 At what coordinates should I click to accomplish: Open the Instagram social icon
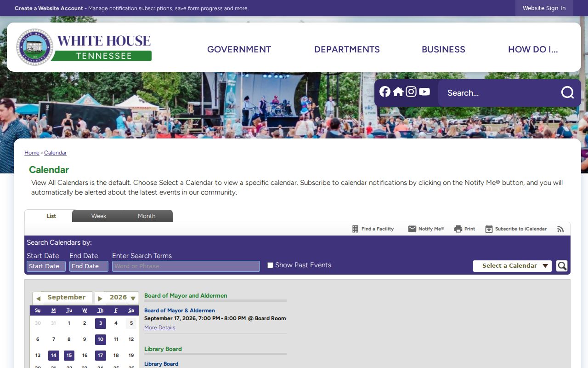411,92
